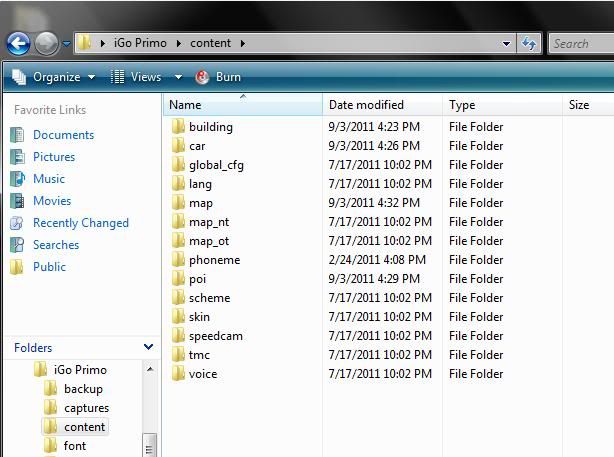Sort by the Type column header
The width and height of the screenshot is (614, 457).
(502, 105)
